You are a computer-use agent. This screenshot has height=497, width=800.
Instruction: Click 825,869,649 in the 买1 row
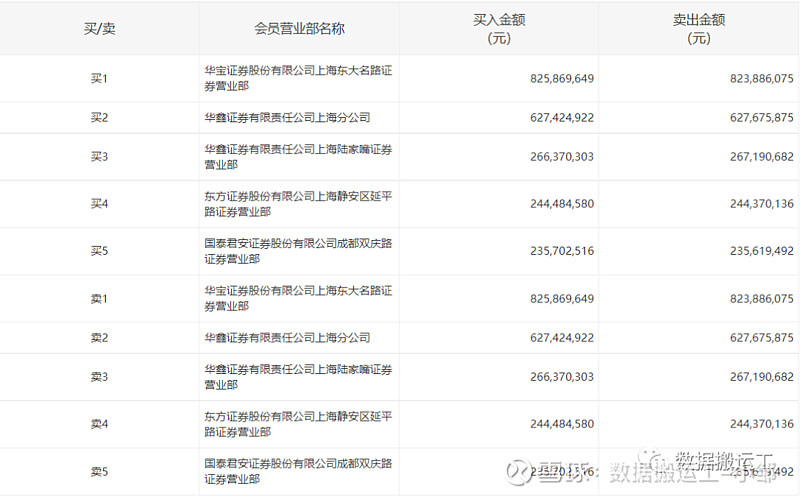coord(562,79)
